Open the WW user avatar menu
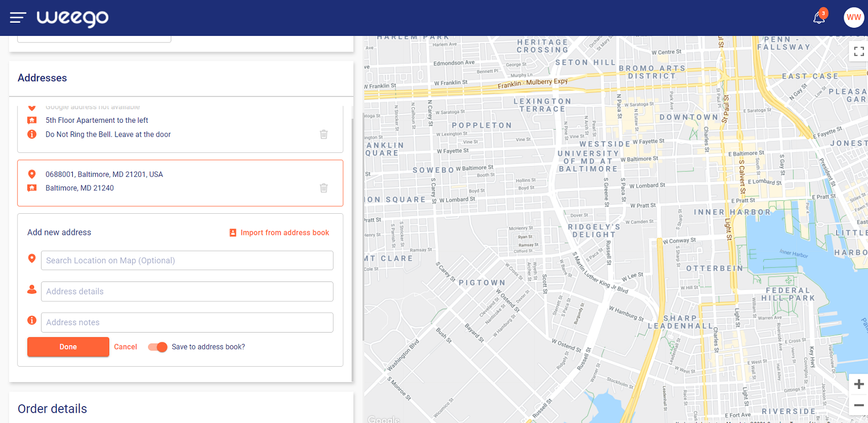The image size is (868, 423). [x=854, y=18]
